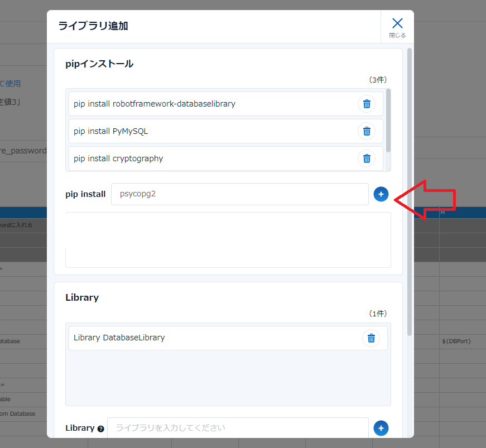
Task: Focus the Library name input field
Action: click(x=238, y=428)
